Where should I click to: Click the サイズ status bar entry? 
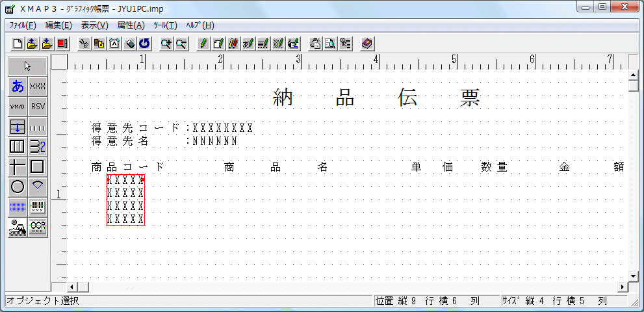[564, 301]
